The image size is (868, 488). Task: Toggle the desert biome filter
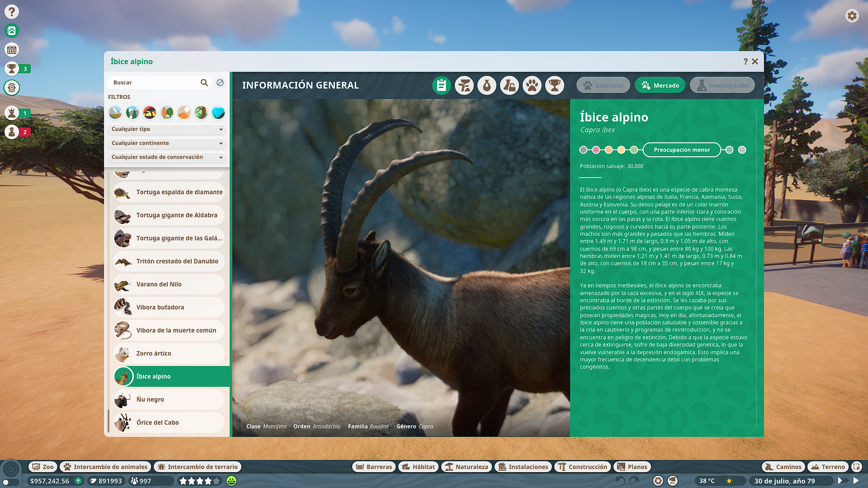tap(184, 113)
